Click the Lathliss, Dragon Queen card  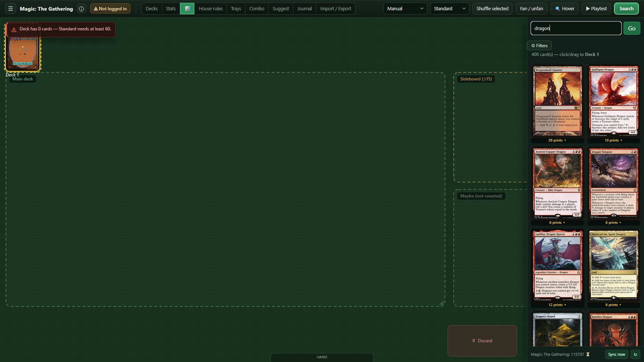coord(557,266)
